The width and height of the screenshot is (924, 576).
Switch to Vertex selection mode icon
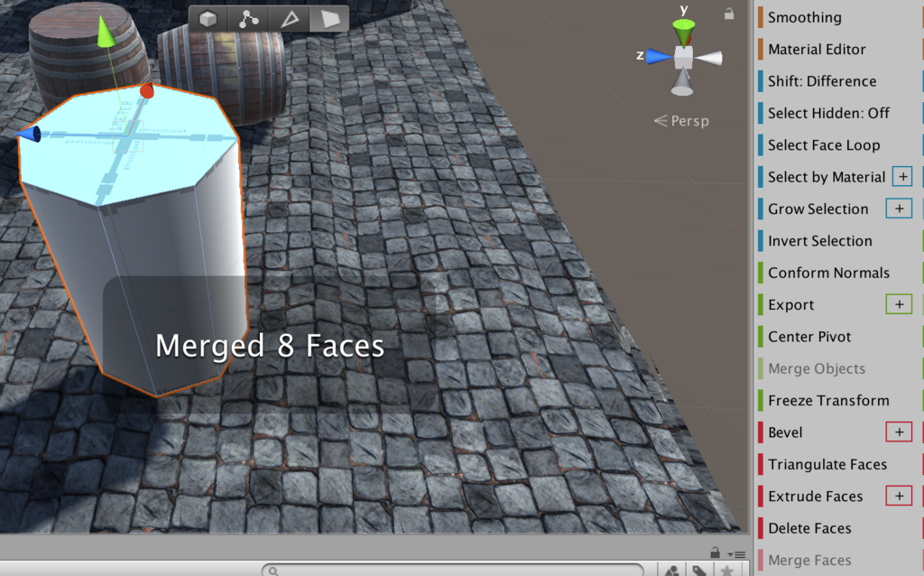[249, 19]
